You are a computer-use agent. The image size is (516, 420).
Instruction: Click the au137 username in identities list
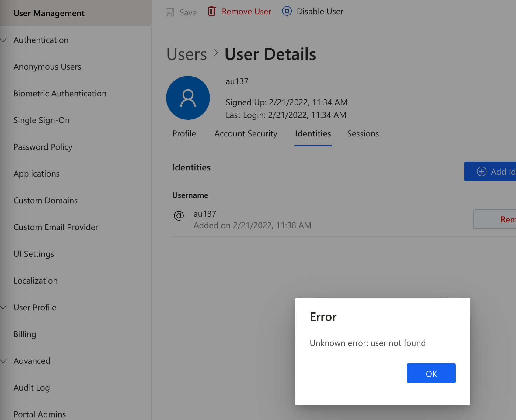(x=205, y=214)
